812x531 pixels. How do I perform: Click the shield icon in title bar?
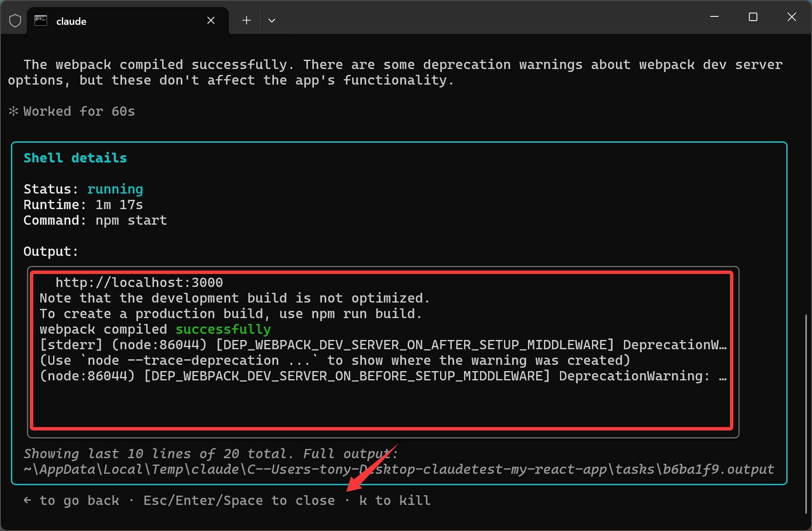15,21
